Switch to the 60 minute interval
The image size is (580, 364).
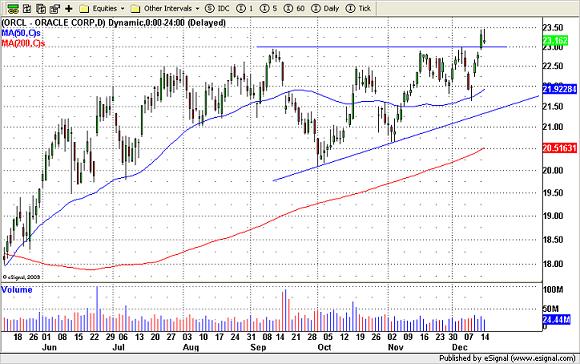pyautogui.click(x=294, y=8)
